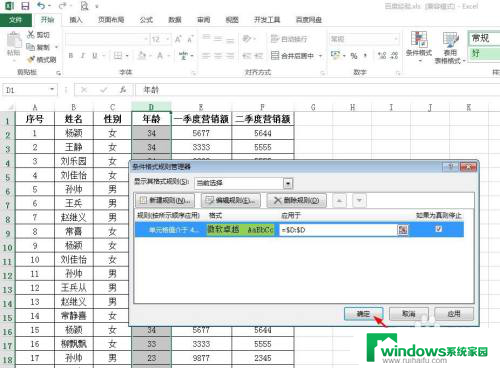The image size is (500, 368).
Task: Click the selected rule row in the rules list
Action: point(299,229)
